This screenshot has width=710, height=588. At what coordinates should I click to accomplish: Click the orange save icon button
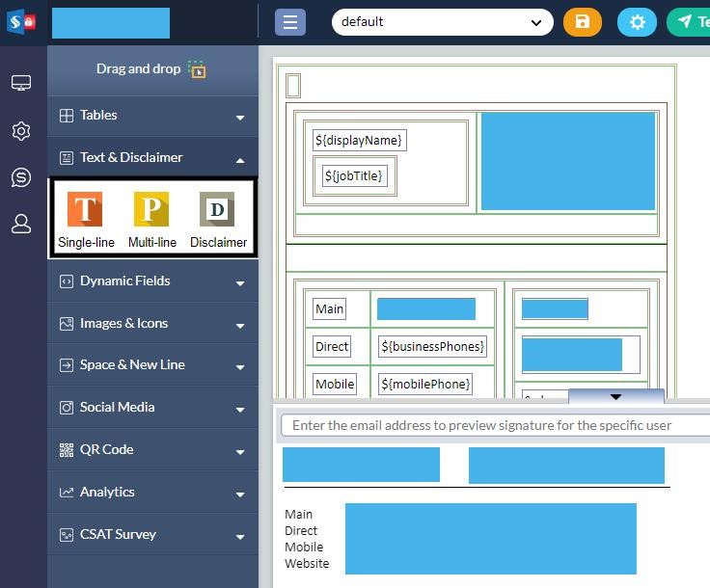(x=582, y=22)
